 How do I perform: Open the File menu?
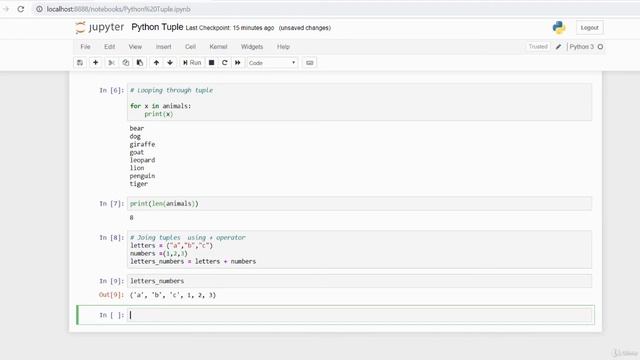click(85, 47)
